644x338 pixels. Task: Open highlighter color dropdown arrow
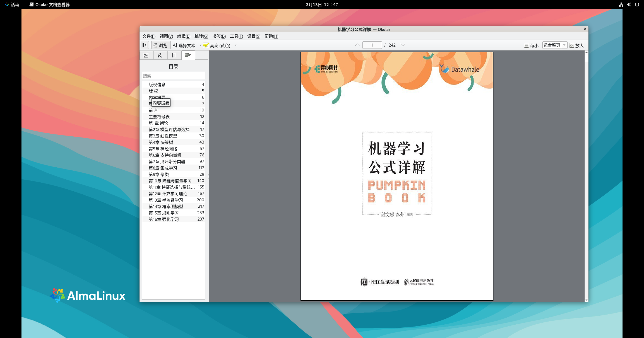point(236,45)
